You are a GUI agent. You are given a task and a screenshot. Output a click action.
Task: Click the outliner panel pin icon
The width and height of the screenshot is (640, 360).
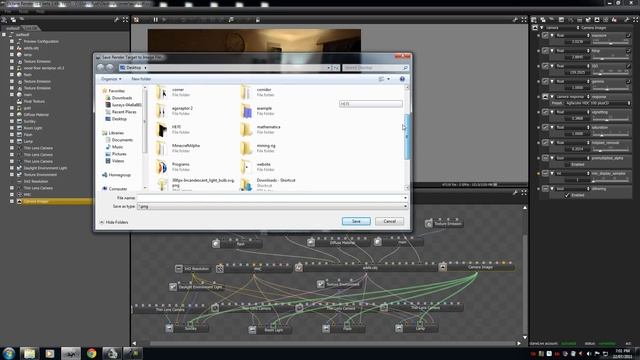tap(116, 20)
